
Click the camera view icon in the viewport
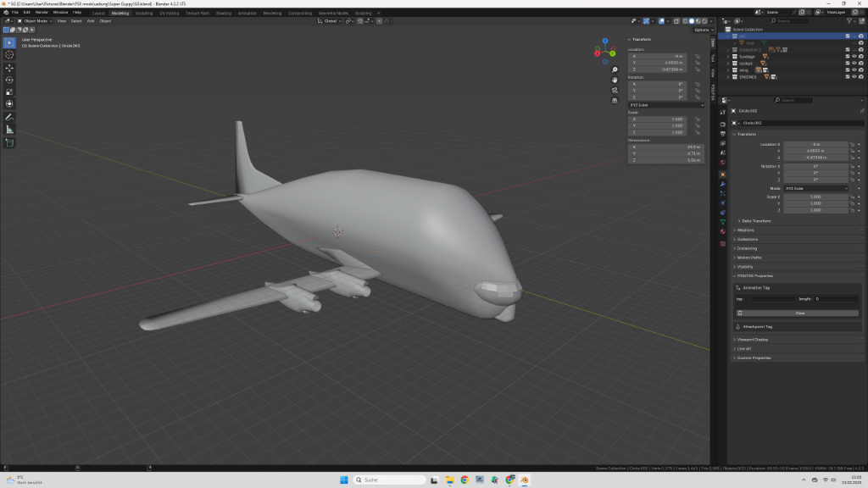pyautogui.click(x=615, y=90)
